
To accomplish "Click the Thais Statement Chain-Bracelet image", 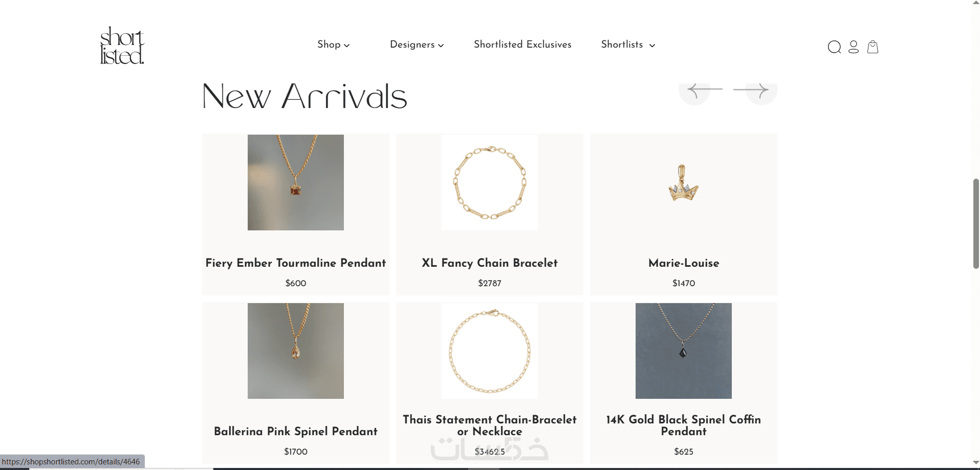I will click(x=490, y=351).
